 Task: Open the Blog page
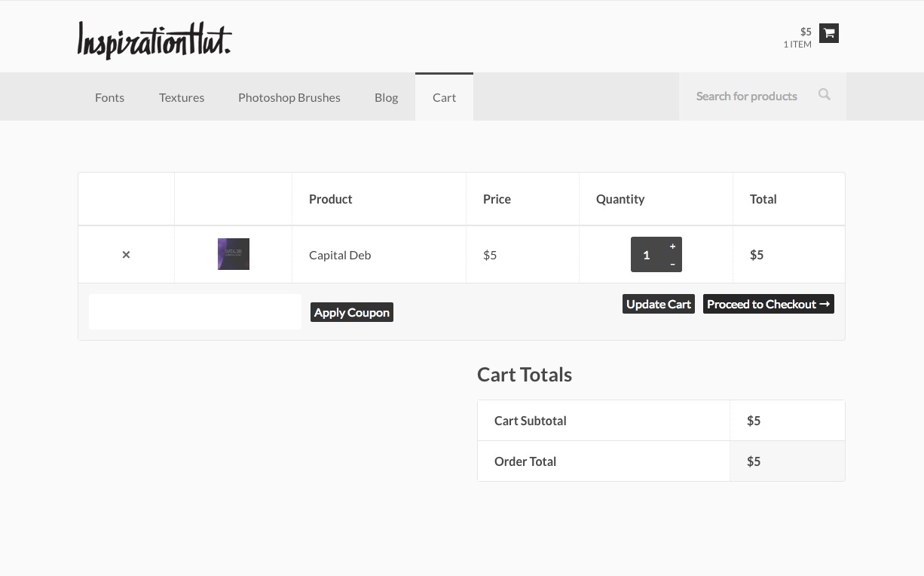click(386, 97)
